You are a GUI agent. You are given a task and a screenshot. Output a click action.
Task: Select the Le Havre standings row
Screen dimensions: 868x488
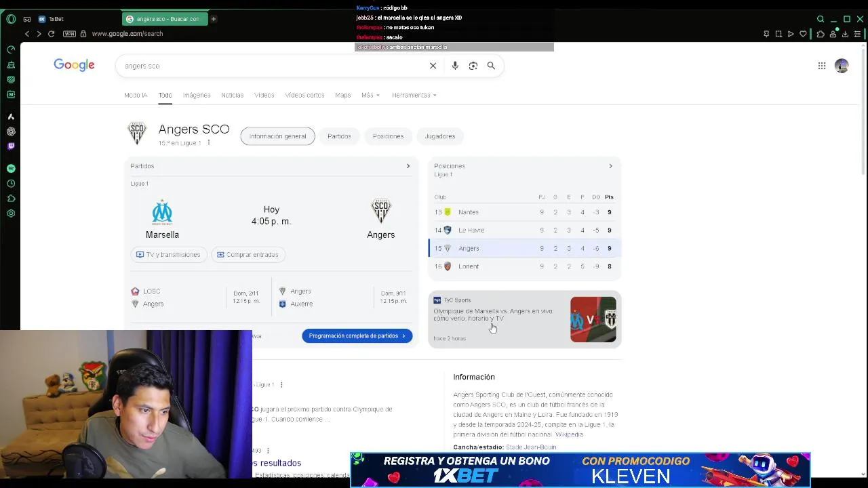[524, 230]
